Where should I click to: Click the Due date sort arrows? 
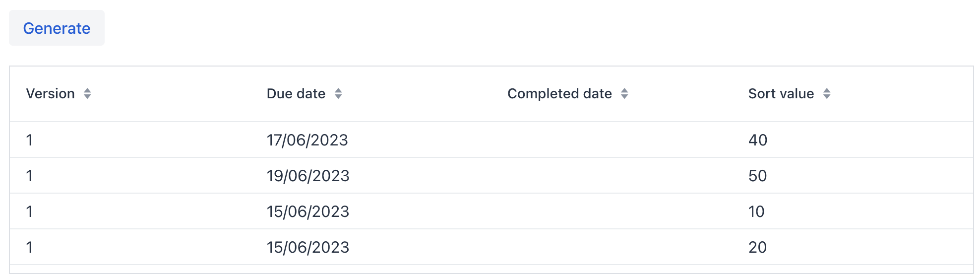point(338,93)
